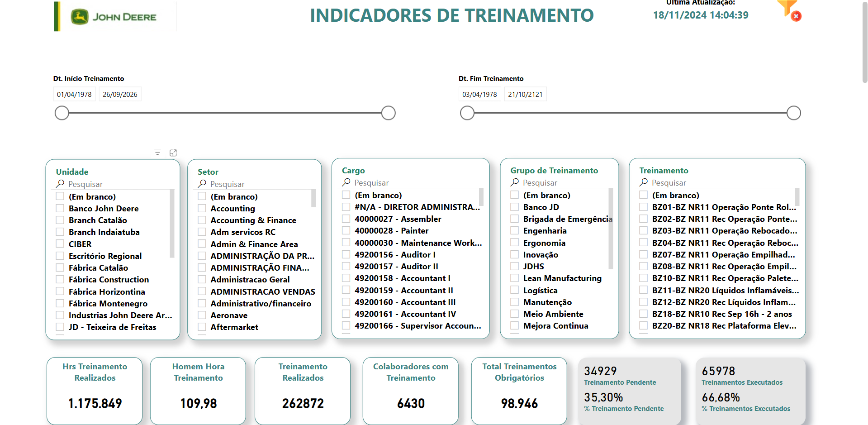The height and width of the screenshot is (425, 868).
Task: Select the 40000028 - Painter checkbox
Action: (346, 230)
